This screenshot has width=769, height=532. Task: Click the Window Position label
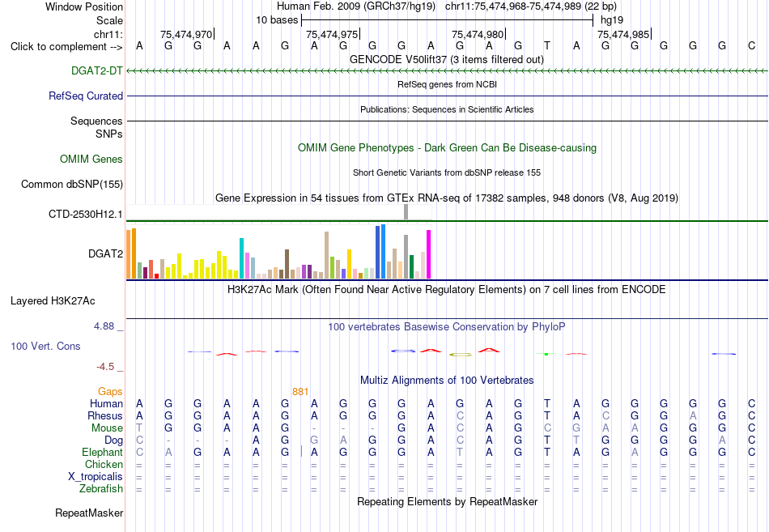click(x=84, y=6)
